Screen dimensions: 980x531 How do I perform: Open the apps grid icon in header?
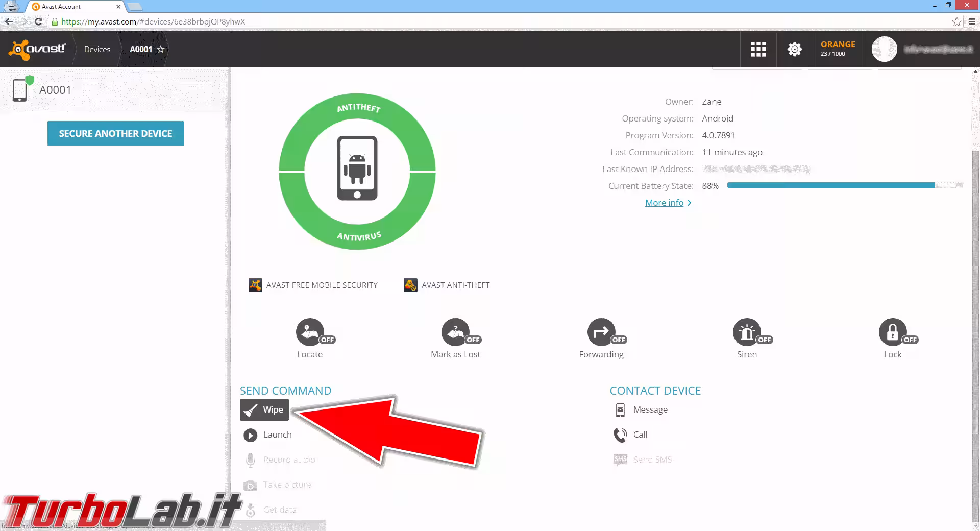[x=758, y=49]
